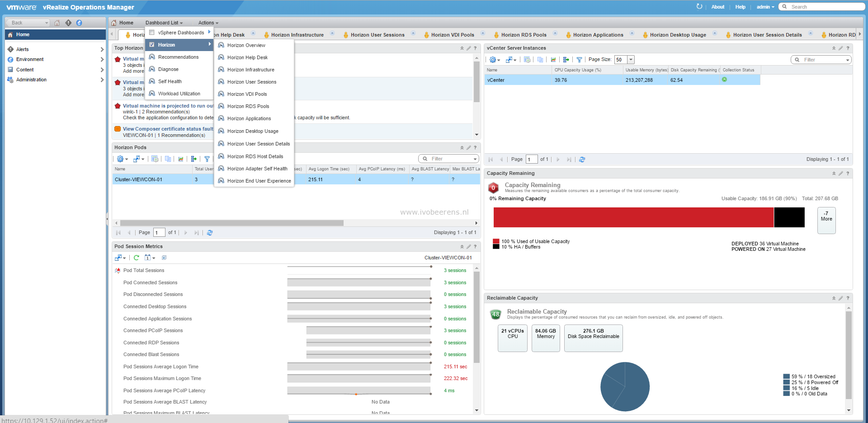Click the reclaimable capacity pie chart
The height and width of the screenshot is (423, 868).
(625, 386)
